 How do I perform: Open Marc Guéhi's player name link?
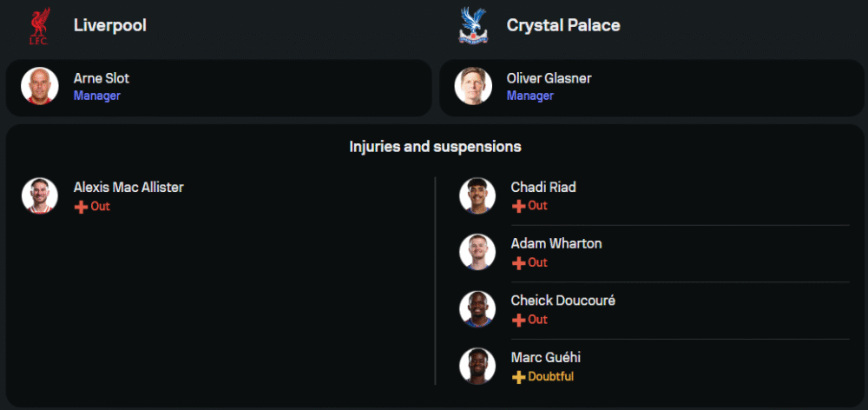pyautogui.click(x=545, y=357)
